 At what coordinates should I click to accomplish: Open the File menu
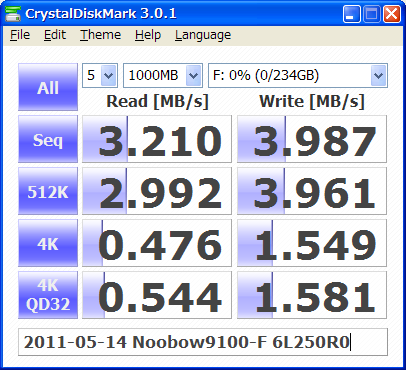coord(20,35)
